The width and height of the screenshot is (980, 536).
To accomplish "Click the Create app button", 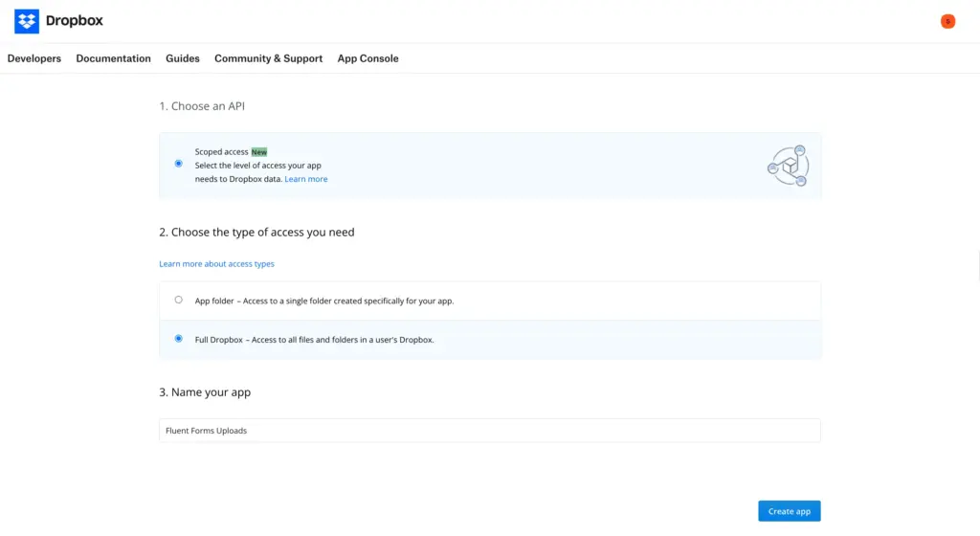I will point(790,511).
